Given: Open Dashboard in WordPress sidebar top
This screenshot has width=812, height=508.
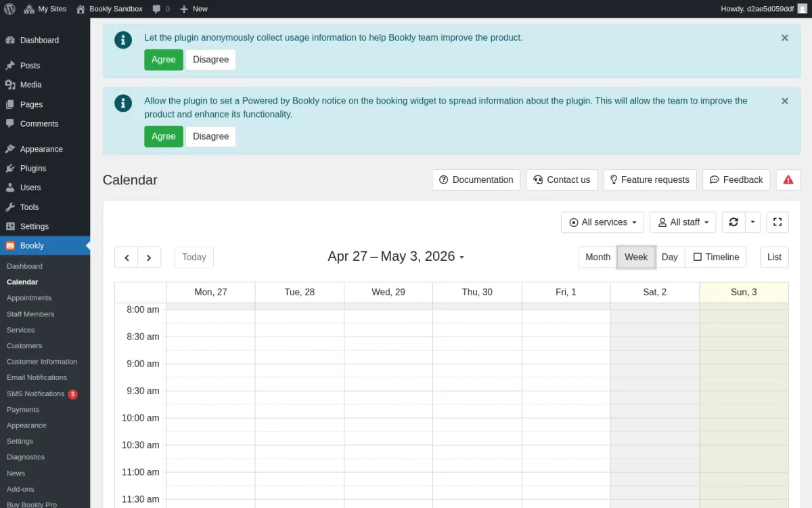Looking at the screenshot, I should point(45,40).
